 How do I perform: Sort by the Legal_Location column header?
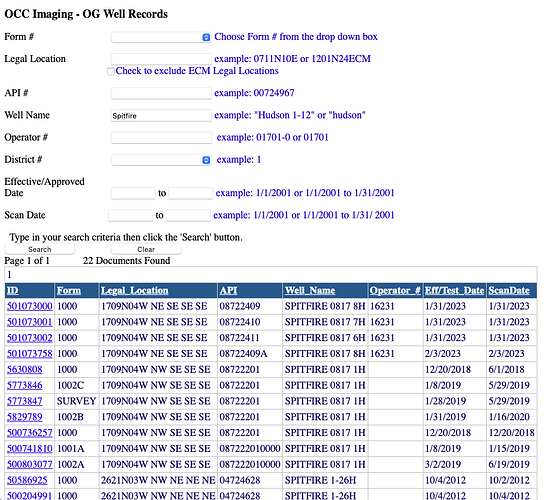pyautogui.click(x=135, y=291)
